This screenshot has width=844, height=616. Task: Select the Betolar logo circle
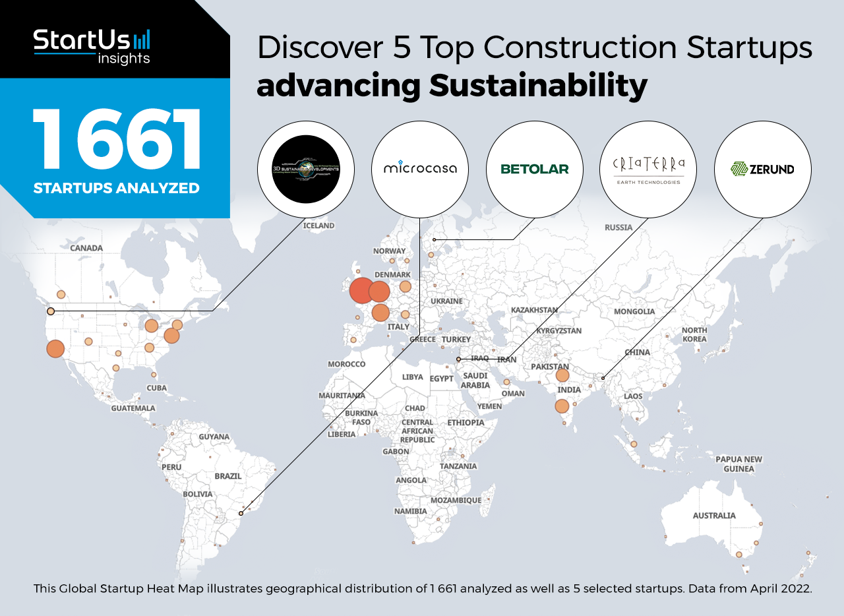534,169
